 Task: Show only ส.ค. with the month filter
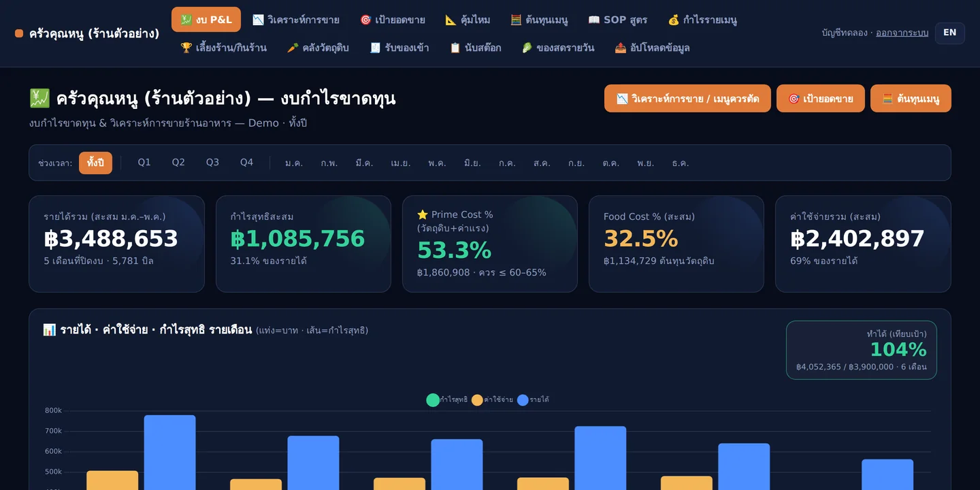[542, 163]
